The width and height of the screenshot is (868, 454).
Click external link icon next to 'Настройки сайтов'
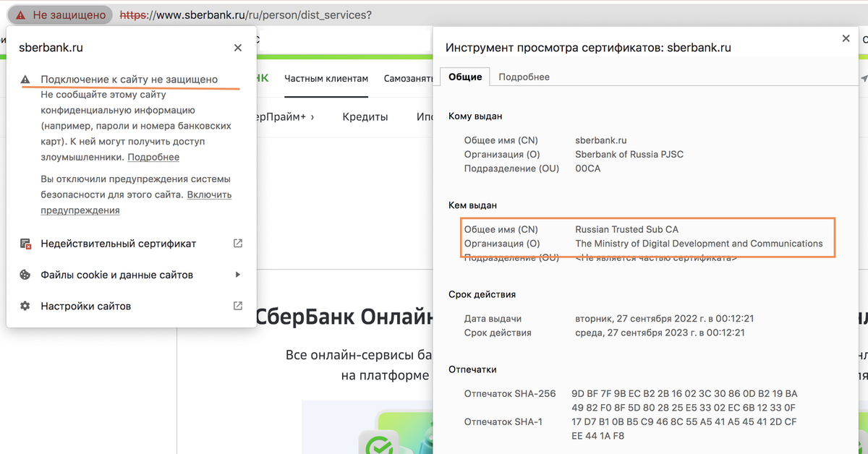(x=238, y=306)
